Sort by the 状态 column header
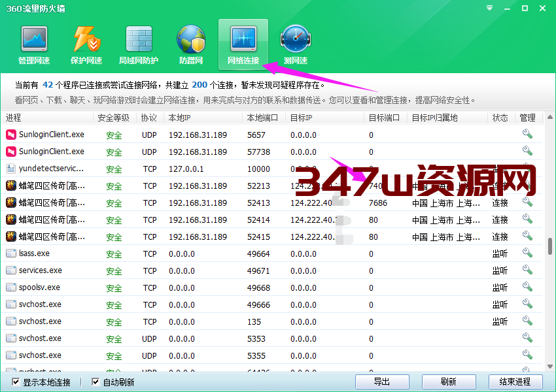This screenshot has height=392, width=556. pos(502,118)
